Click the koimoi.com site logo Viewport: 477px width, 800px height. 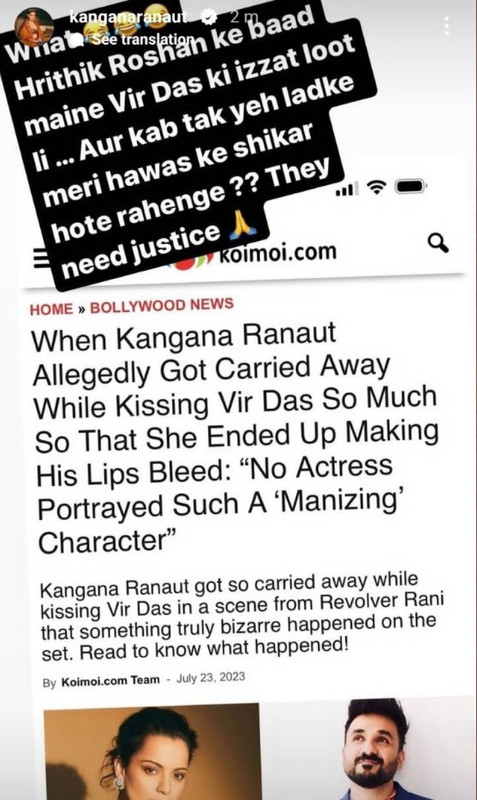click(262, 255)
